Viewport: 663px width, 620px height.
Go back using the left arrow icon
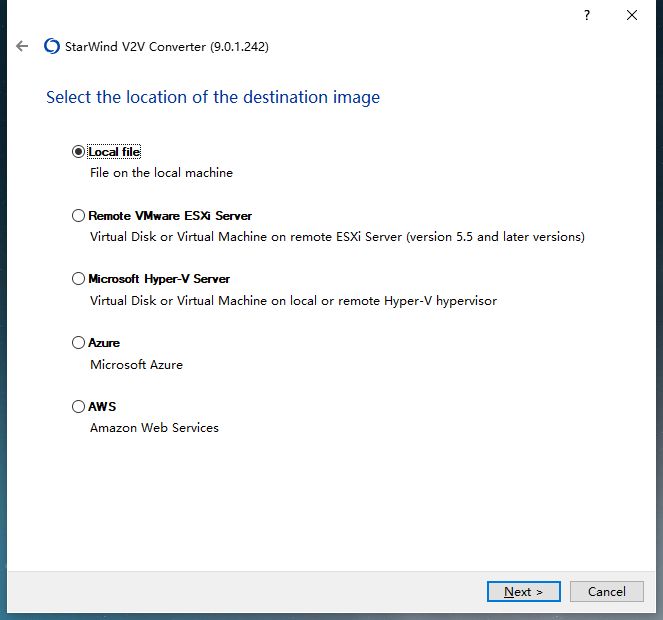[x=22, y=46]
